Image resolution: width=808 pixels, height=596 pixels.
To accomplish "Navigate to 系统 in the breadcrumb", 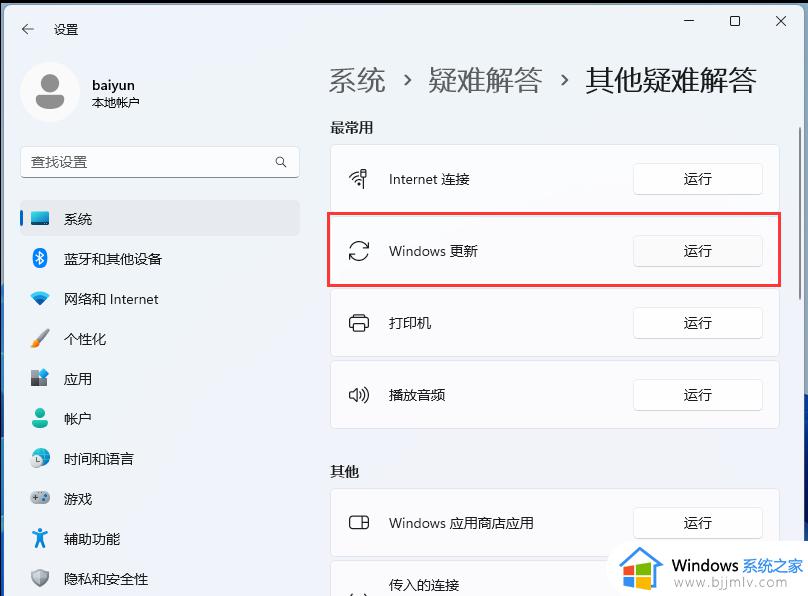I will tap(357, 80).
